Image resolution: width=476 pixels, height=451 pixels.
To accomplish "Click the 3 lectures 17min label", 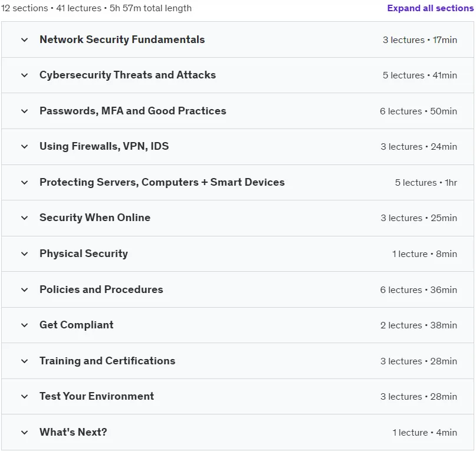I will coord(420,40).
